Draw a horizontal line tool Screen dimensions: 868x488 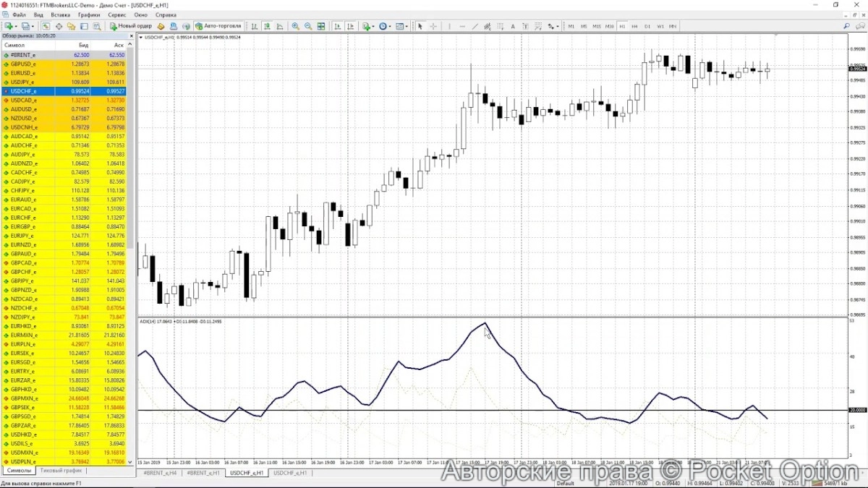tap(461, 26)
